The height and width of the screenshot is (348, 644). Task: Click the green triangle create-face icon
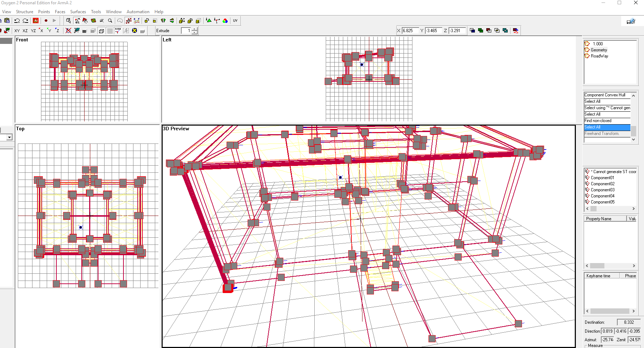point(209,21)
